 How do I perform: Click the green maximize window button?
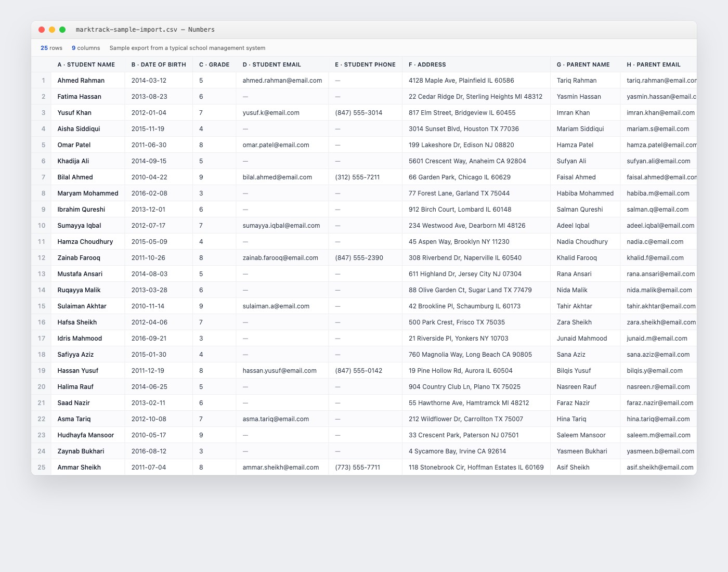[x=62, y=30]
